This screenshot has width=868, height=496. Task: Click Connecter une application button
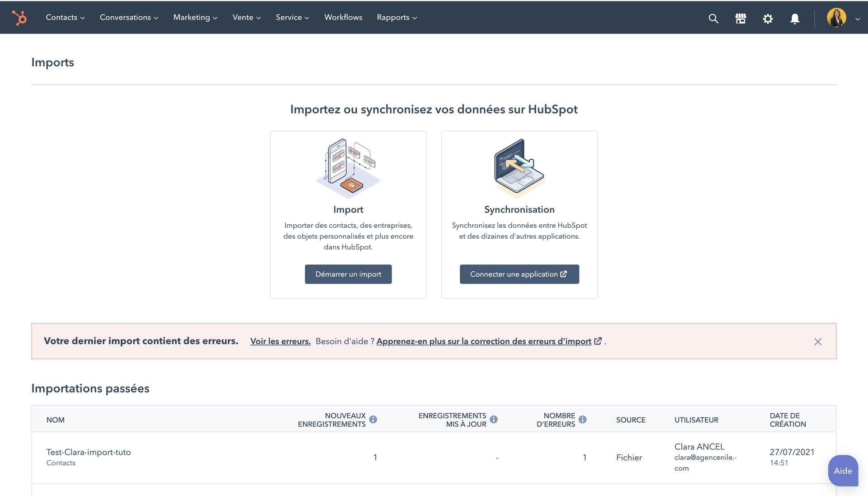coord(519,274)
